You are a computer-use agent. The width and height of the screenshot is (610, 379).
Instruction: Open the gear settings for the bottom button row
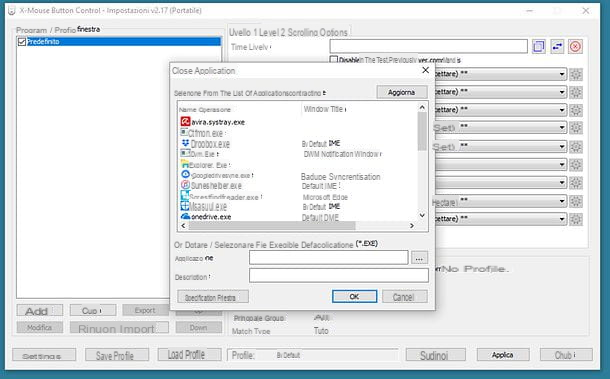576,219
